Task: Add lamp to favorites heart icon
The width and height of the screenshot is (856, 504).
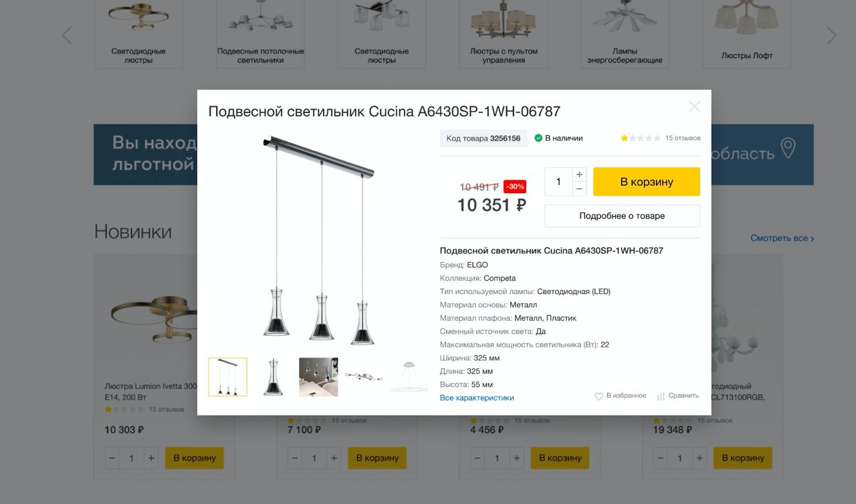Action: tap(599, 396)
